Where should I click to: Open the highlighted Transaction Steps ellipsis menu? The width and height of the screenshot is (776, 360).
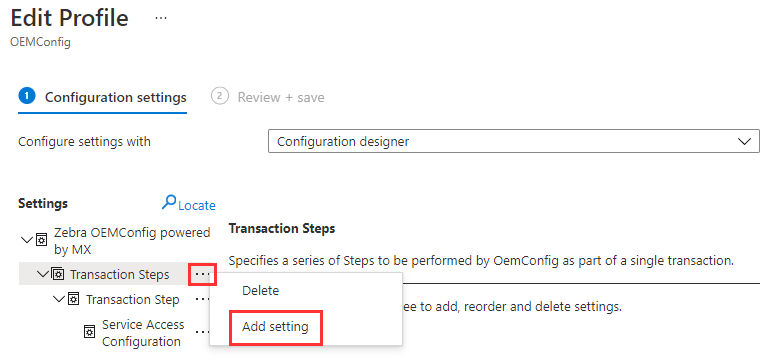coord(202,274)
